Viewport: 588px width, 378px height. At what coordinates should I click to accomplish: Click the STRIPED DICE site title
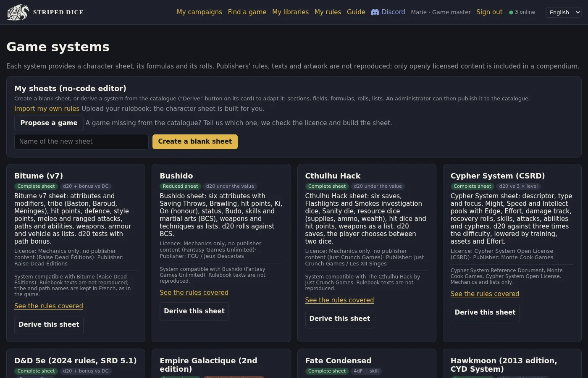(58, 12)
